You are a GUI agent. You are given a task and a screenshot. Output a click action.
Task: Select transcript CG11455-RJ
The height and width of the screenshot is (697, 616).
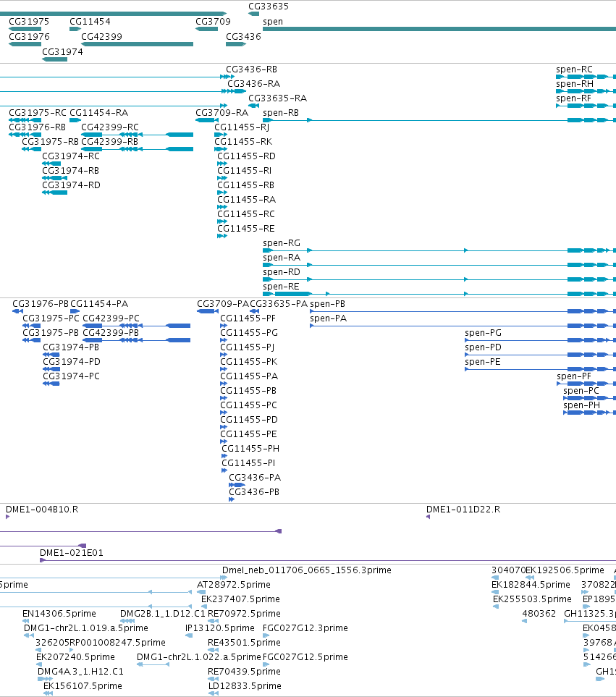pos(242,127)
